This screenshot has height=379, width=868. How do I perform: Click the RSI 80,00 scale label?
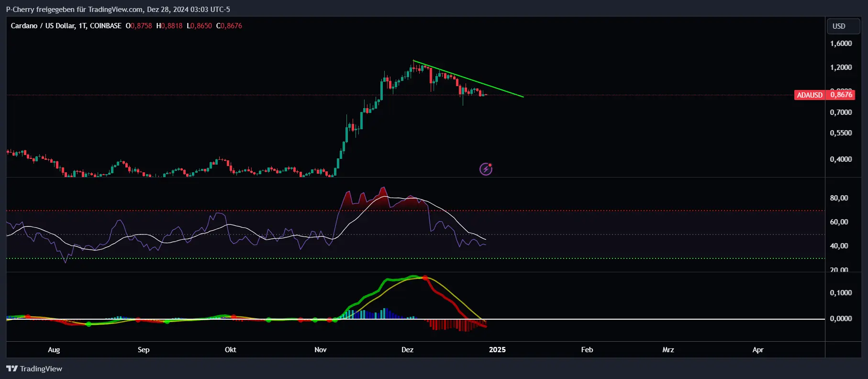tap(839, 198)
